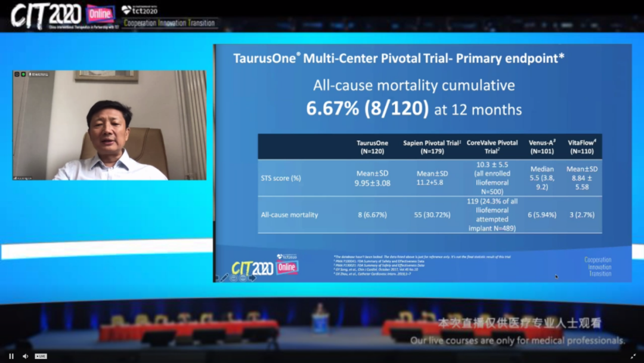The image size is (644, 363).
Task: Click the CIT 2020 logo in the slide footer
Action: coord(253,269)
